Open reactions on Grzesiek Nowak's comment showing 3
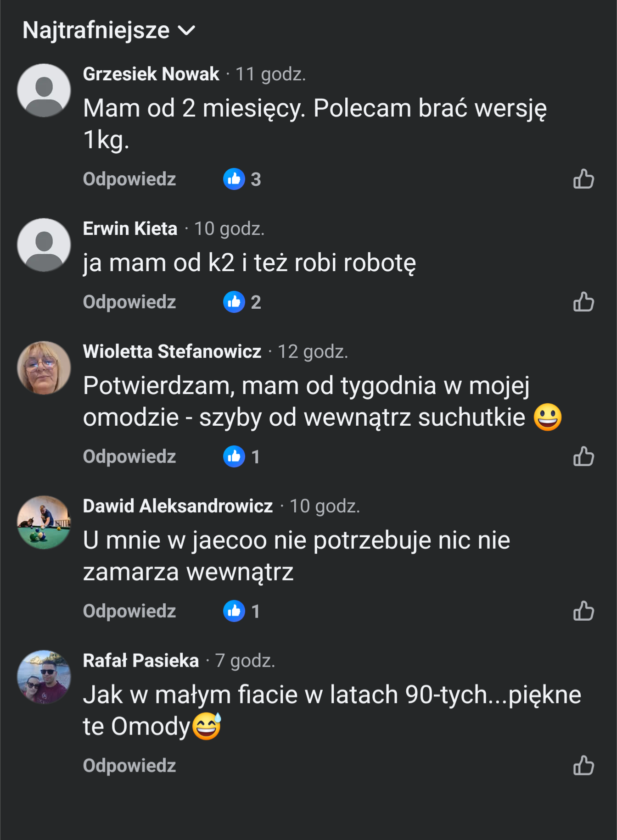This screenshot has height=840, width=617. point(242,179)
